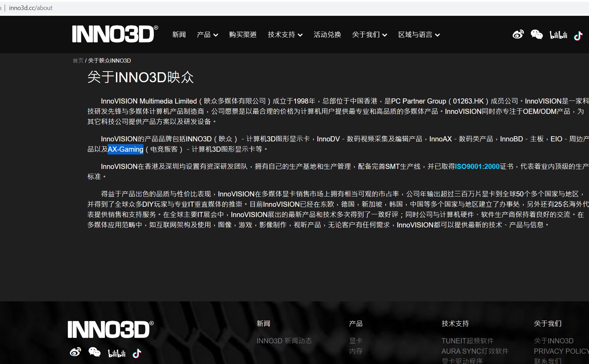Viewport: 589px width, 364px height.
Task: Expand the 产品 dropdown in the navbar
Action: (207, 35)
